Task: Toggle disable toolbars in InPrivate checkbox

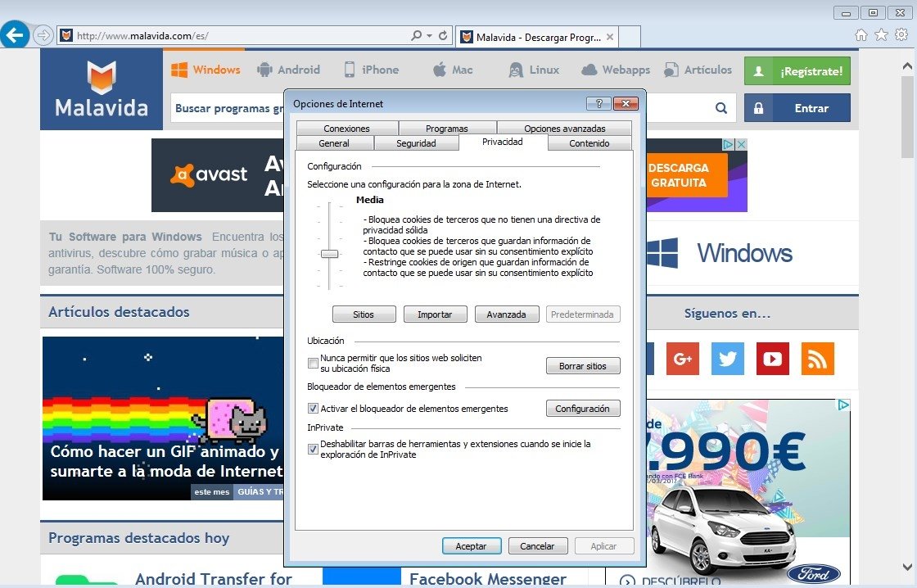Action: click(313, 449)
